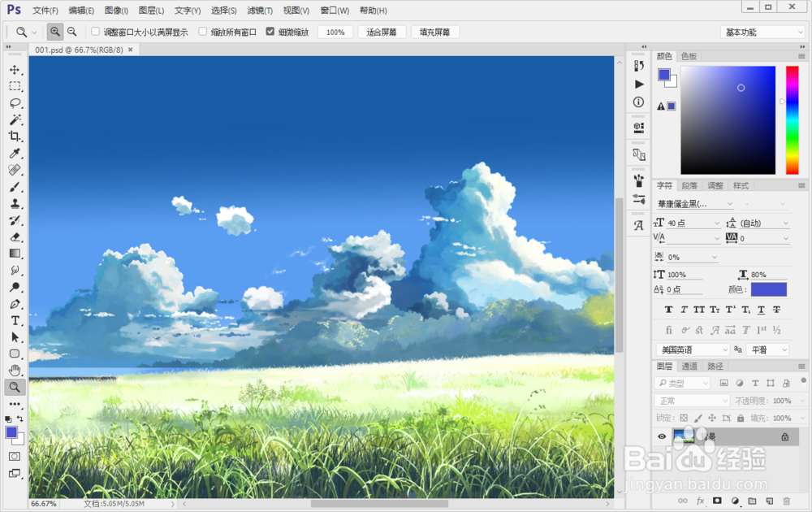Select the Lasso tool
Viewport: 812px width, 512px height.
pos(15,103)
